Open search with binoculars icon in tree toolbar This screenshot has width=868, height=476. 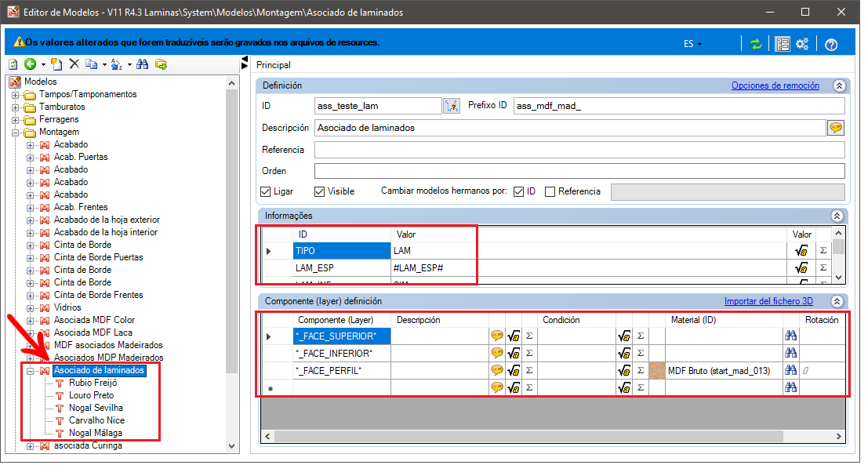(142, 64)
